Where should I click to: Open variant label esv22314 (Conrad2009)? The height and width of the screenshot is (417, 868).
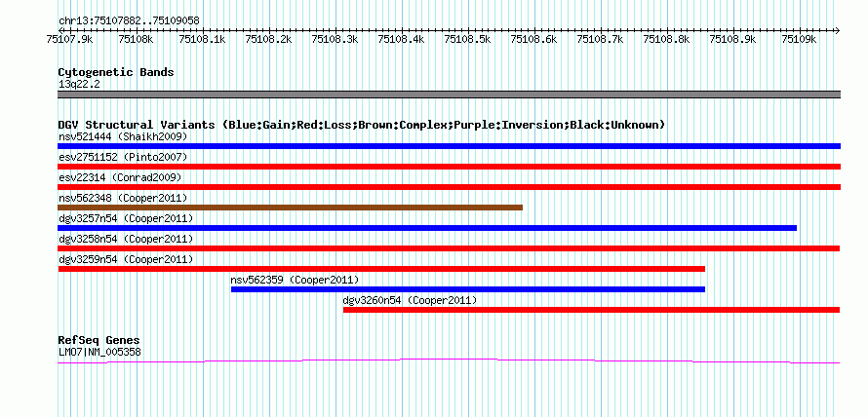[x=120, y=177]
